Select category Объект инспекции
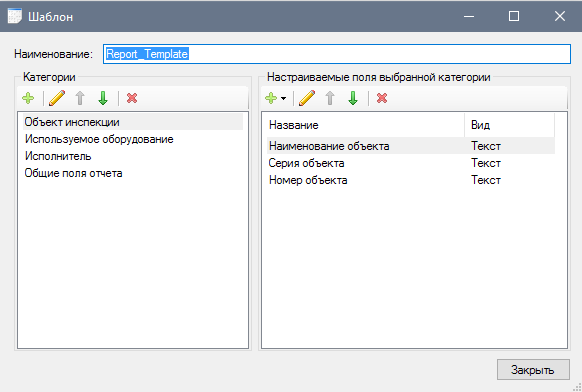 [x=133, y=122]
